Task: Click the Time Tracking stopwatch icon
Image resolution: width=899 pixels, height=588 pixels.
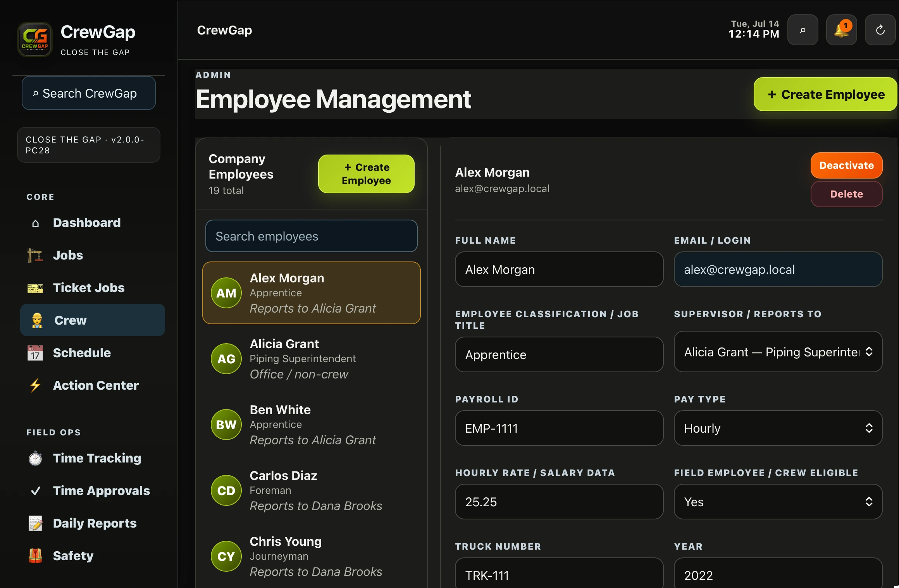Action: pos(35,458)
